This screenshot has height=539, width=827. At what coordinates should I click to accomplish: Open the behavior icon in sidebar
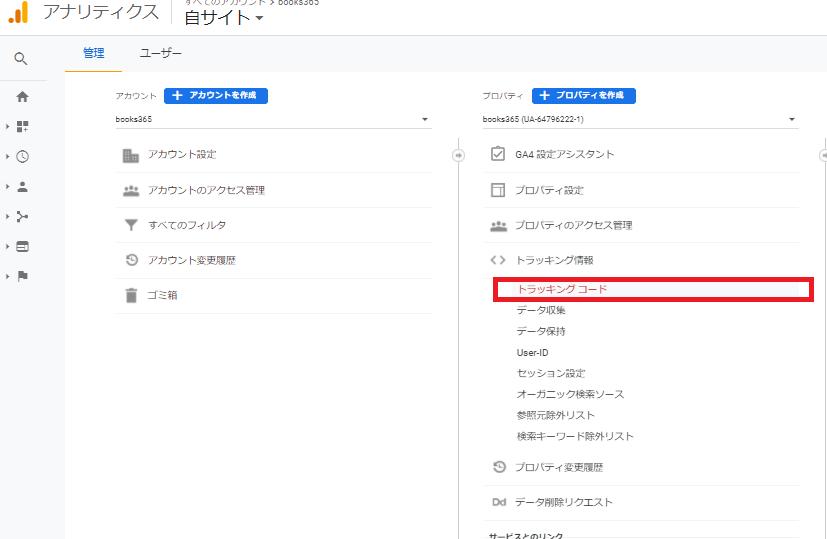[x=22, y=246]
